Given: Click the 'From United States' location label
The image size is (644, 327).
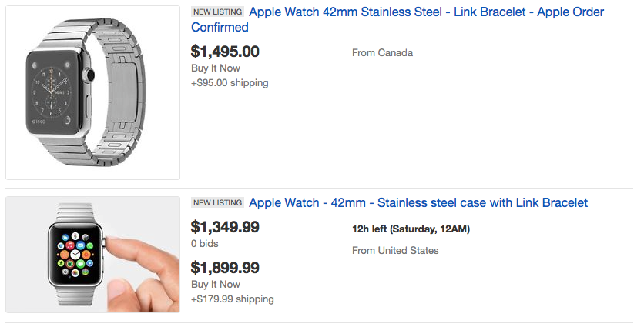Looking at the screenshot, I should (x=395, y=251).
